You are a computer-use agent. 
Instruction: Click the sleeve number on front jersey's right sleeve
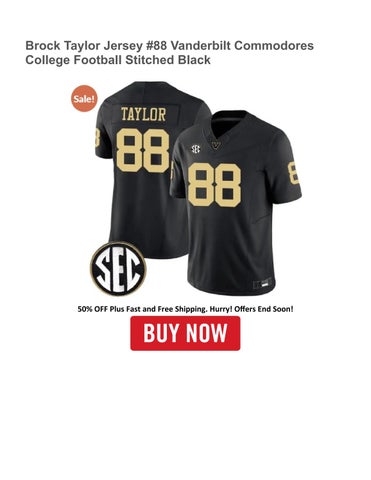point(294,173)
